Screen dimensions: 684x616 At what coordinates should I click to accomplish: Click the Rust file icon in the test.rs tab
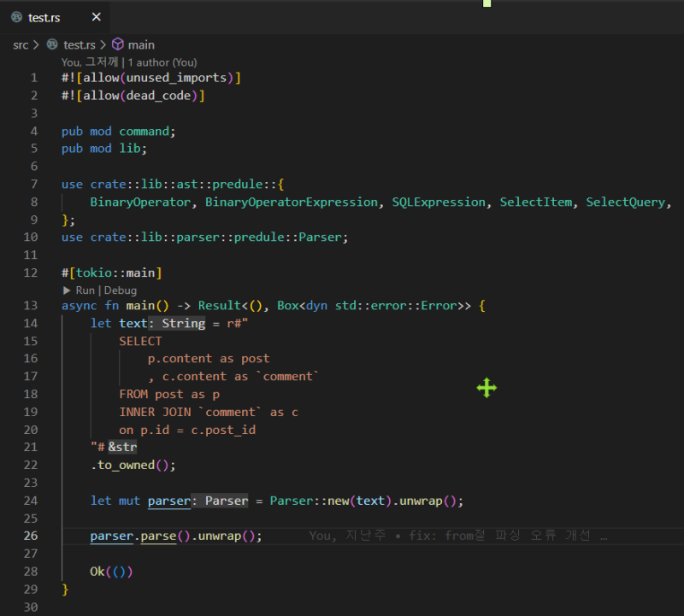[x=16, y=17]
